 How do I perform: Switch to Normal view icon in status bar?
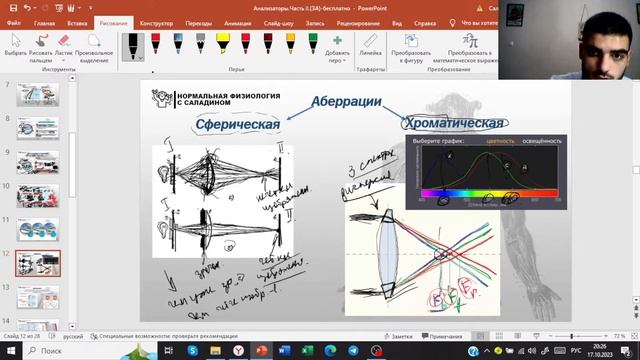[480, 336]
